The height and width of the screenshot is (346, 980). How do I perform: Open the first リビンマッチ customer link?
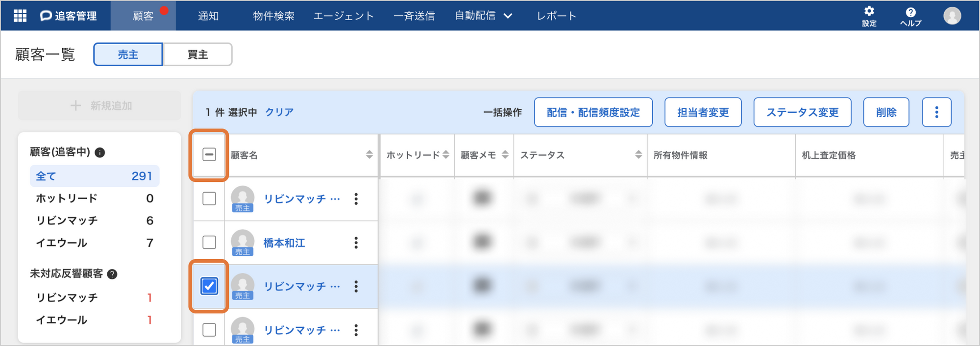(302, 199)
